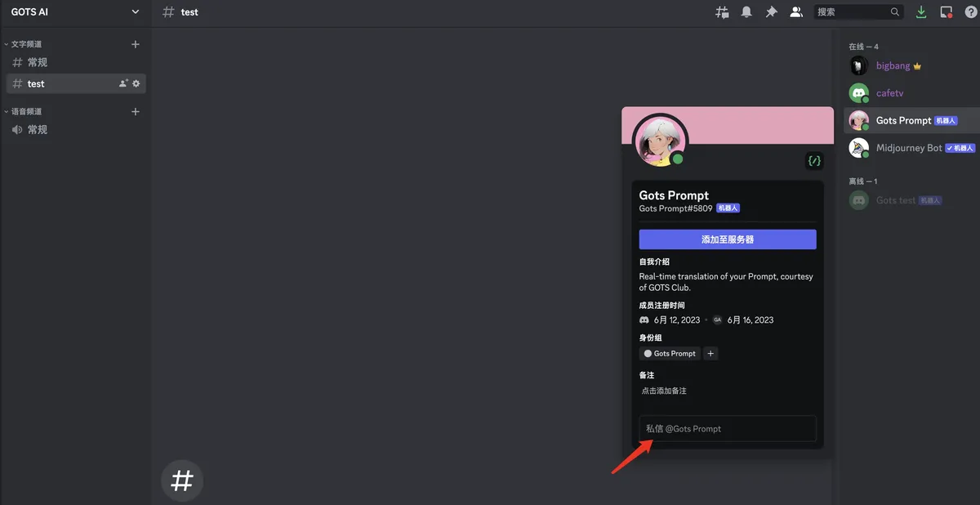Click the 添加至服务器 button
The width and height of the screenshot is (980, 505).
pyautogui.click(x=727, y=239)
